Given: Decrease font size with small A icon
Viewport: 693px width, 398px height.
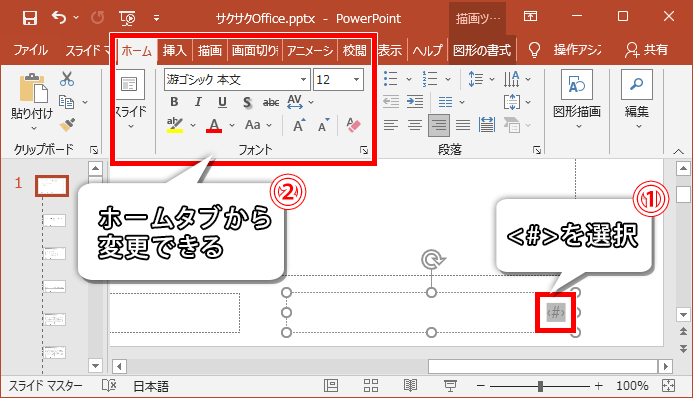Looking at the screenshot, I should [x=324, y=125].
